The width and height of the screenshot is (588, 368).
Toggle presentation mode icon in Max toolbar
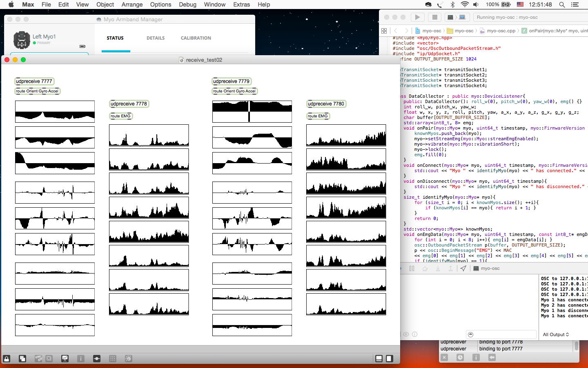point(65,359)
